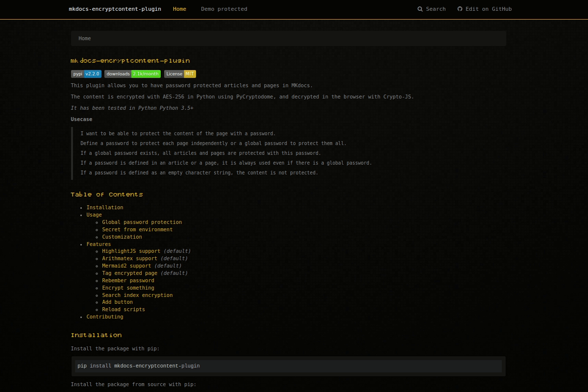Image resolution: width=588 pixels, height=392 pixels.
Task: Click the Home breadcrumb link
Action: pos(84,38)
